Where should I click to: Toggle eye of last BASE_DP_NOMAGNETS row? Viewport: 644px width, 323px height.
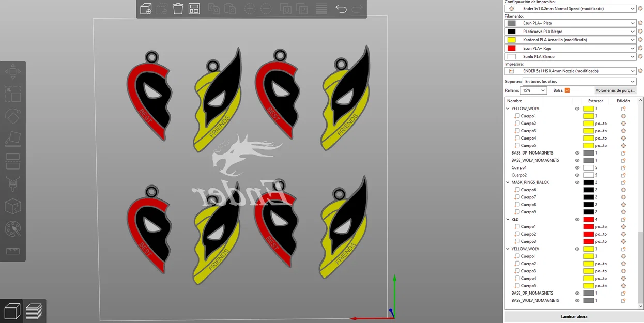pos(577,294)
